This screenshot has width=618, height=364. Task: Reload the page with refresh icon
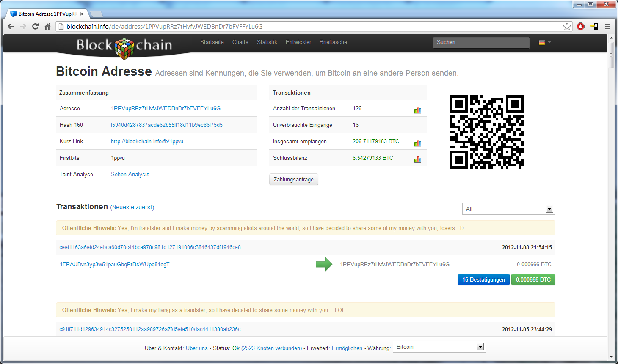[35, 26]
